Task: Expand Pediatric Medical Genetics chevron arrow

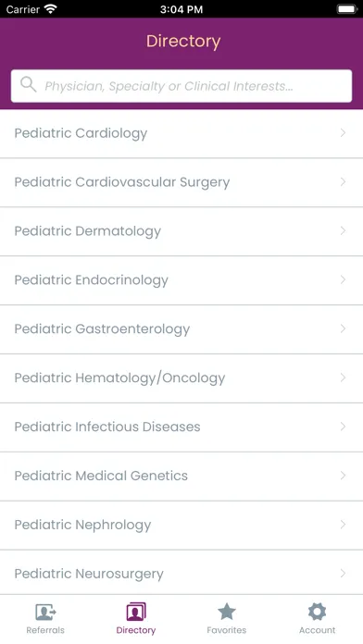Action: (x=343, y=476)
